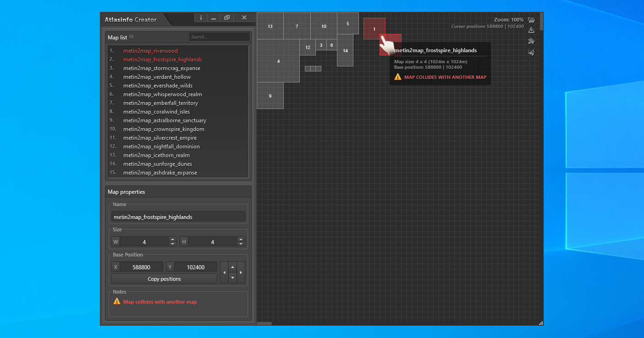
Task: Open the folder icon in map view
Action: [531, 20]
